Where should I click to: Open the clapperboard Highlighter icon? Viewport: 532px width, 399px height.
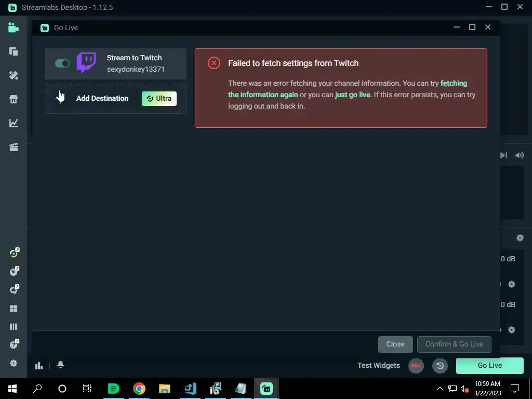[14, 147]
